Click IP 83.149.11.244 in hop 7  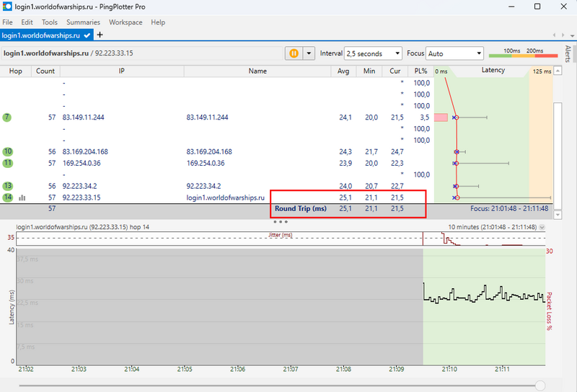pos(83,117)
